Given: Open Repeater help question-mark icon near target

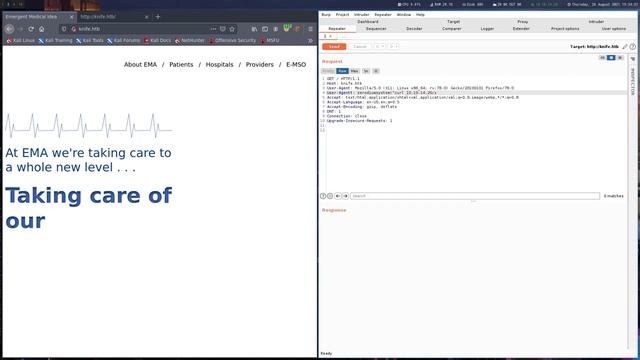Looking at the screenshot, I should tap(633, 47).
